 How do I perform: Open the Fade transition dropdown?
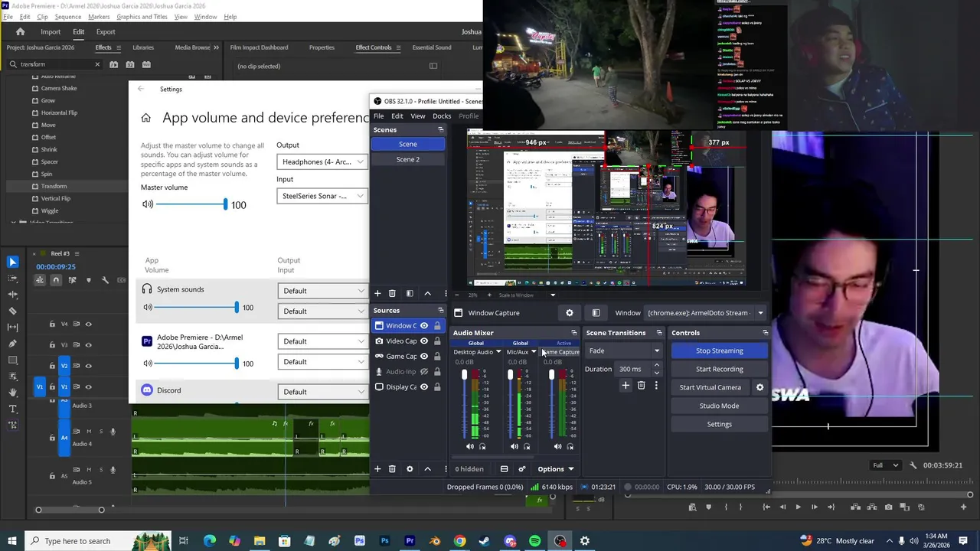(x=623, y=350)
